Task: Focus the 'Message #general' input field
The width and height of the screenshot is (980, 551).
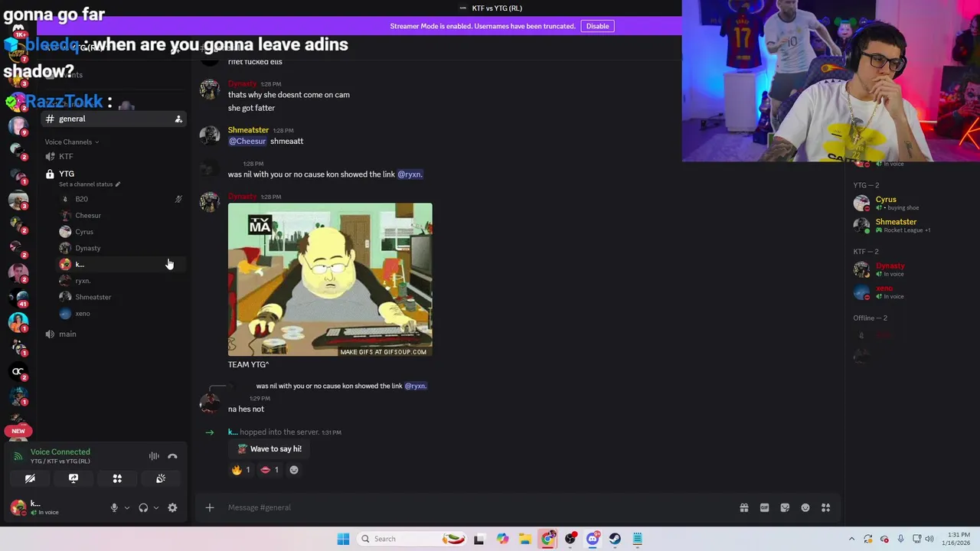Action: point(479,507)
